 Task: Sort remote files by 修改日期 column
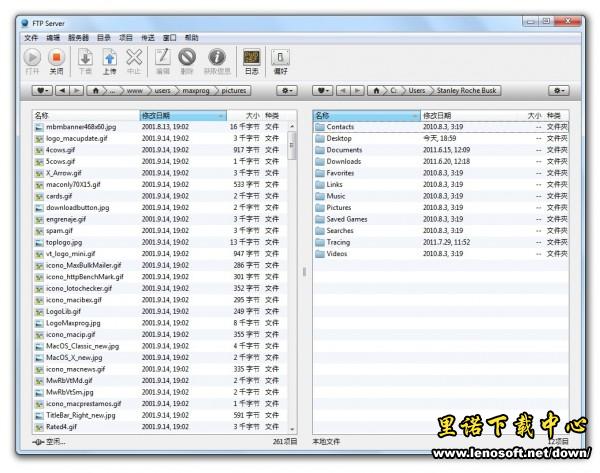[x=183, y=116]
